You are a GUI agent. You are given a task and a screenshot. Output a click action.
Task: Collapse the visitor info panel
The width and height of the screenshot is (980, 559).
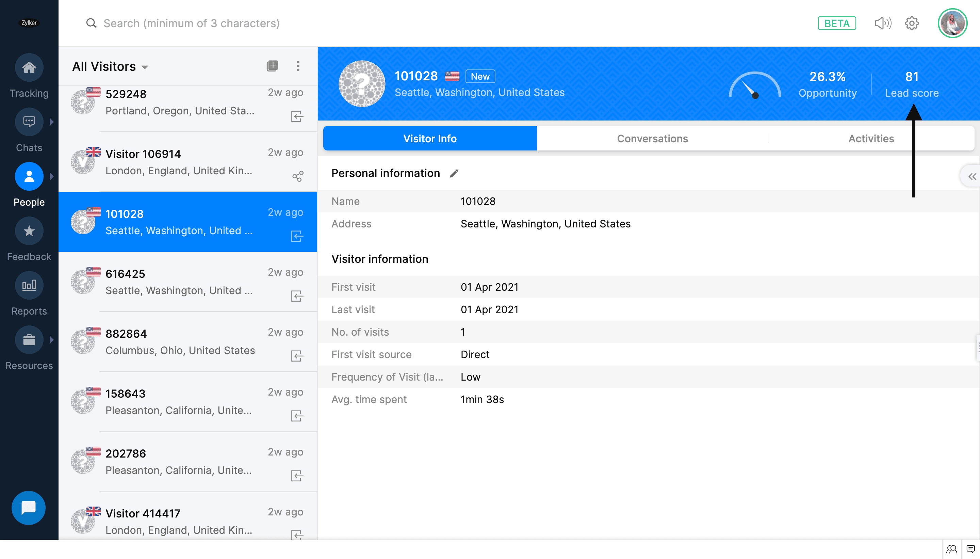[x=972, y=176]
